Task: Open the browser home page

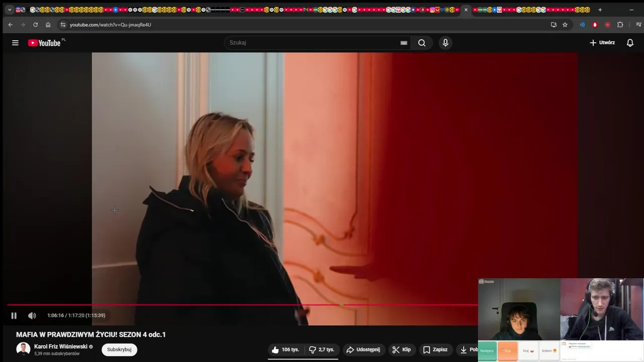Action: click(48, 25)
